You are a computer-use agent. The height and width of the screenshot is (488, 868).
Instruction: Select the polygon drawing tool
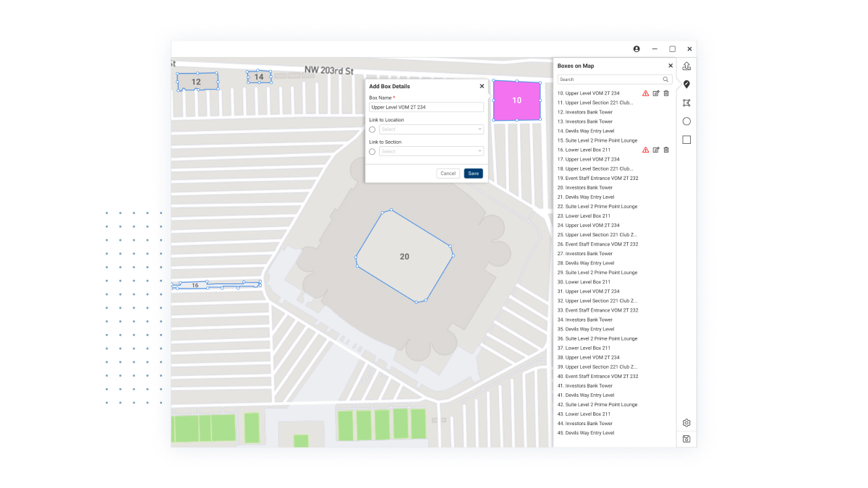click(x=686, y=102)
